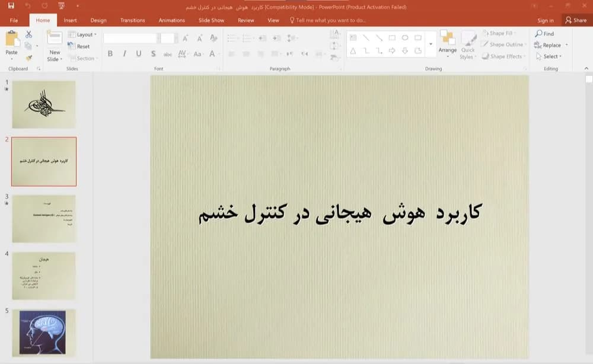Click the Replace button
Image resolution: width=593 pixels, height=364 pixels.
(547, 45)
